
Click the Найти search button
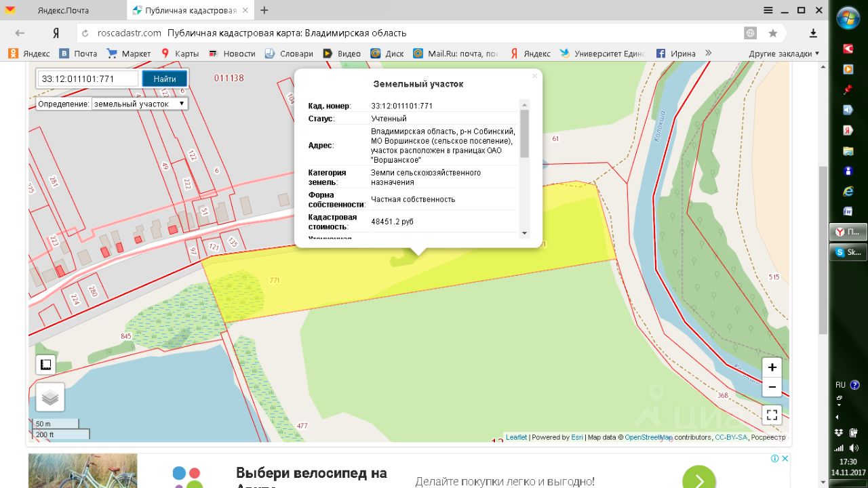(x=165, y=79)
